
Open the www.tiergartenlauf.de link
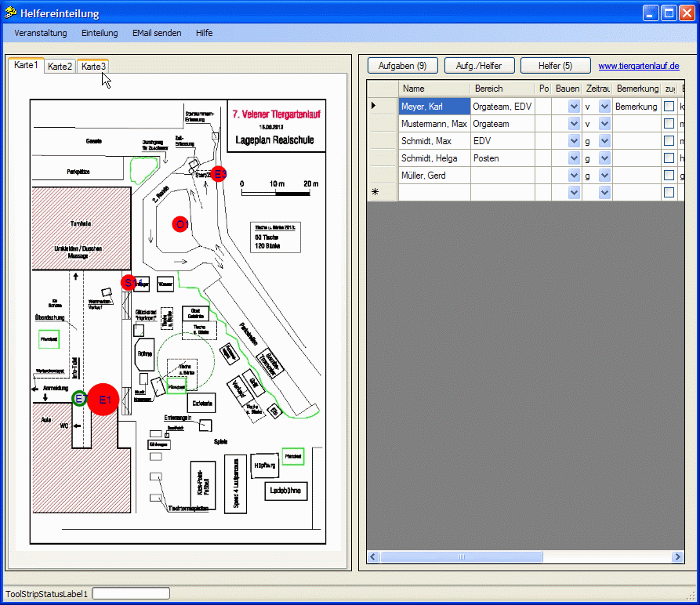click(638, 66)
